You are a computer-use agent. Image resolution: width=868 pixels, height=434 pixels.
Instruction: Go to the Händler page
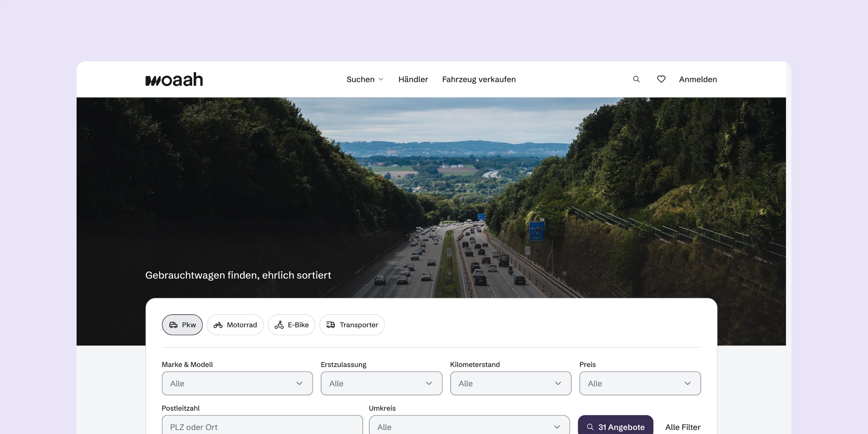point(413,79)
